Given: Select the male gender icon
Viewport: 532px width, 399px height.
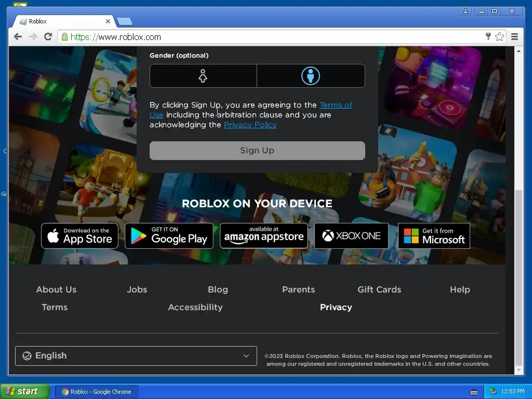Looking at the screenshot, I should pos(311,76).
